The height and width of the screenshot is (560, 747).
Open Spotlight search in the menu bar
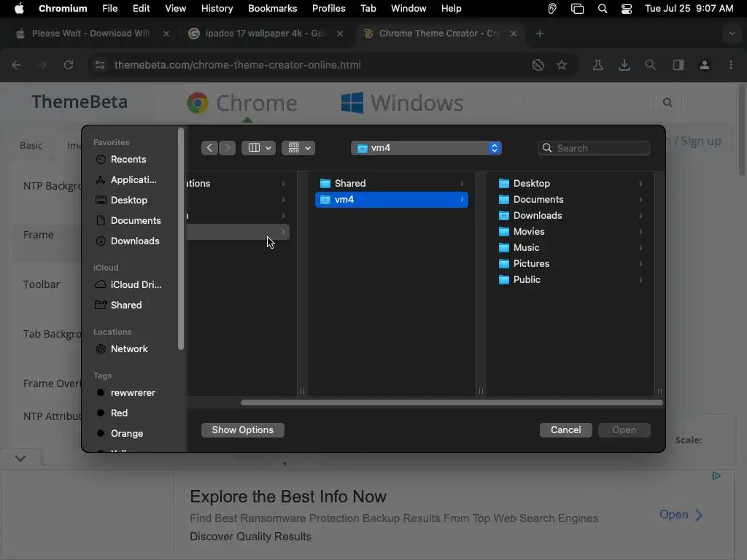click(602, 9)
